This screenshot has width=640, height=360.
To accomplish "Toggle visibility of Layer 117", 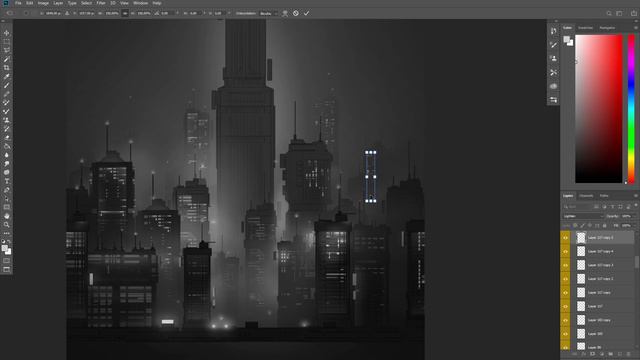I will [565, 307].
